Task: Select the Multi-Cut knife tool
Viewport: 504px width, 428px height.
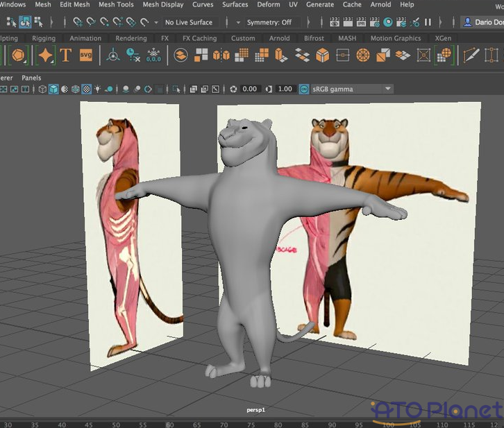Action: coord(471,55)
